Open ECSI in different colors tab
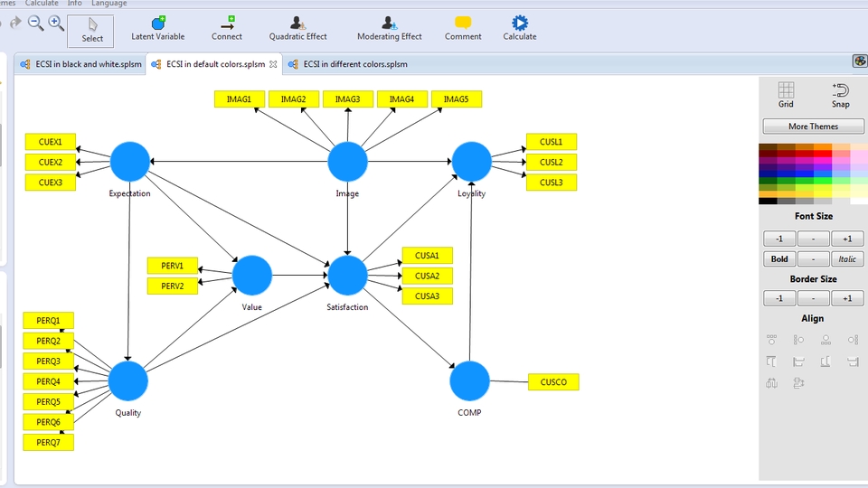The height and width of the screenshot is (488, 868). (354, 64)
